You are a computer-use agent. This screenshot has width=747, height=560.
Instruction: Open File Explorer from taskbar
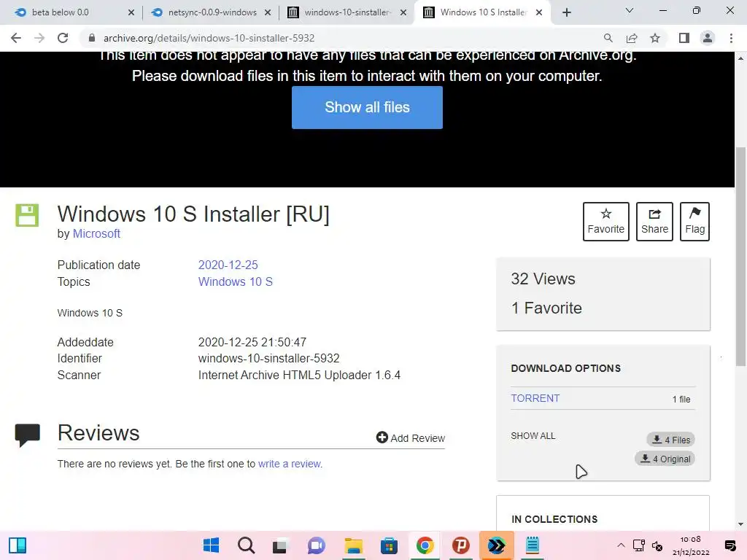(x=354, y=545)
